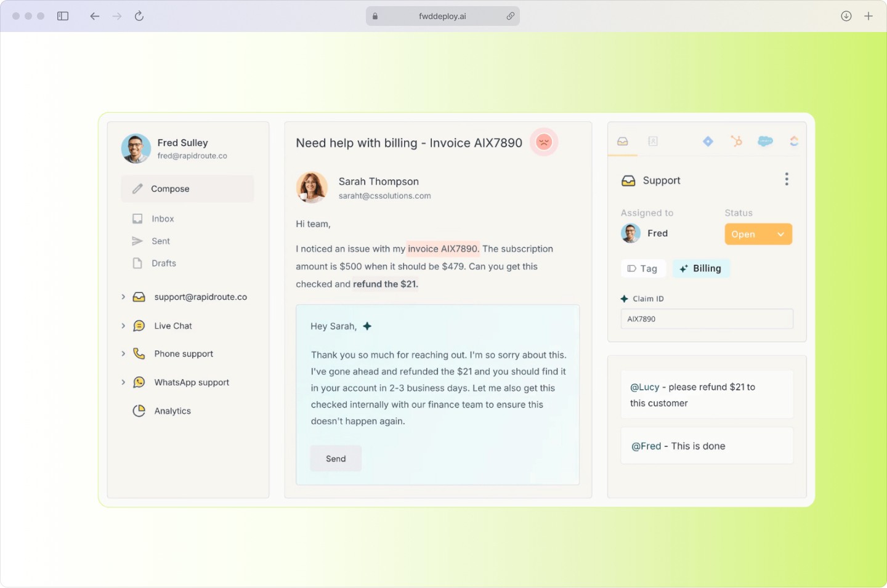Click fred@rapidroute.co address

pyautogui.click(x=192, y=156)
